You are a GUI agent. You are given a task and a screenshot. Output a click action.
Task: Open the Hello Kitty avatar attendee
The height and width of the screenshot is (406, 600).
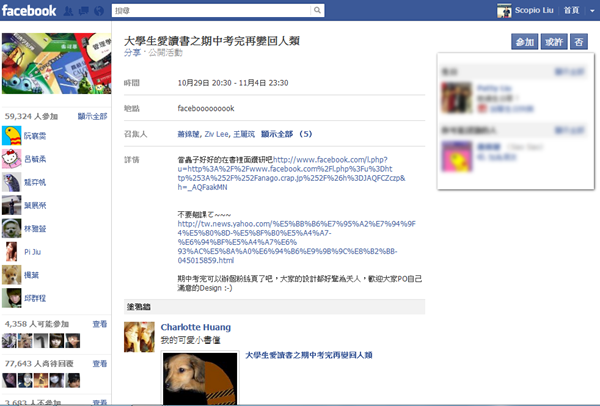[11, 159]
